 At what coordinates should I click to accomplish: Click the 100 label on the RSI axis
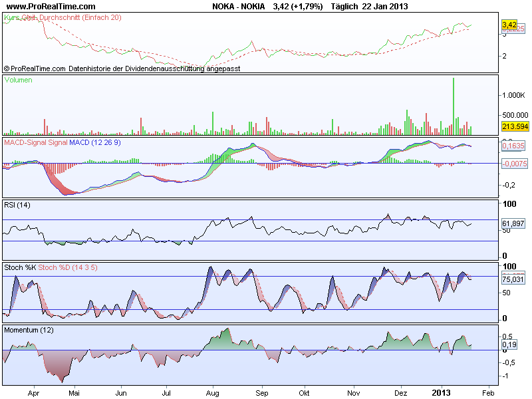click(509, 204)
